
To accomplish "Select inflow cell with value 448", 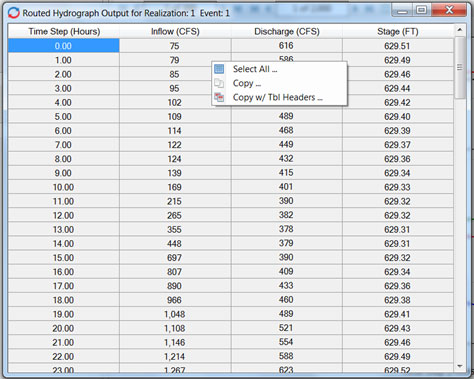I will click(175, 243).
